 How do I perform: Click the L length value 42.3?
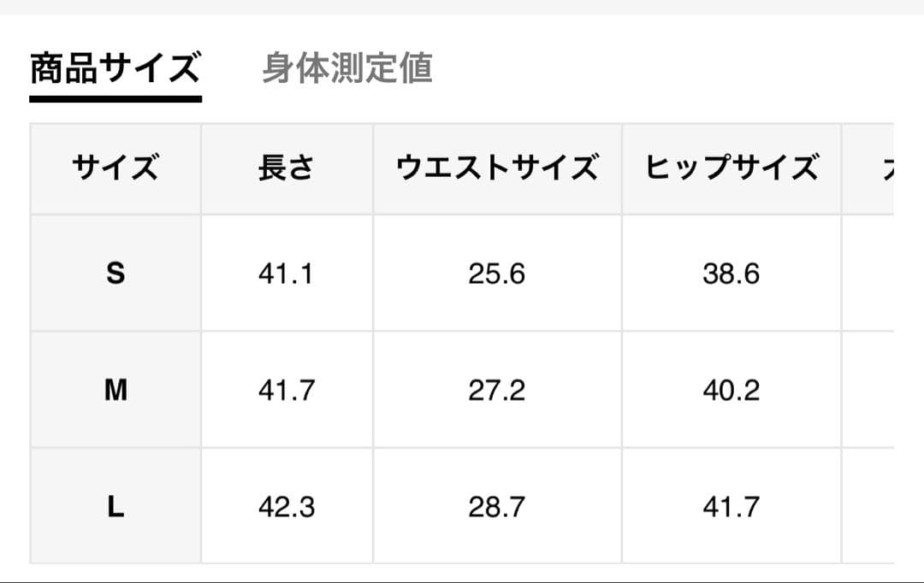tap(287, 507)
